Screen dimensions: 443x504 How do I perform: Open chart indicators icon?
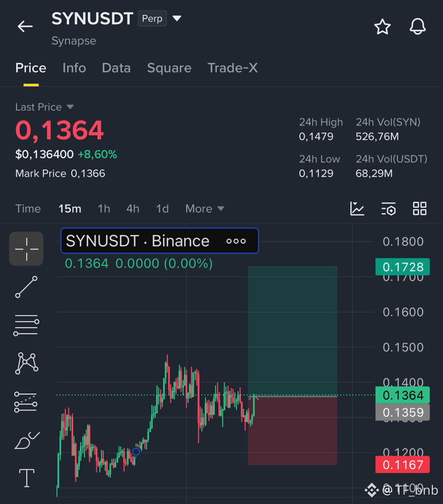pyautogui.click(x=357, y=208)
